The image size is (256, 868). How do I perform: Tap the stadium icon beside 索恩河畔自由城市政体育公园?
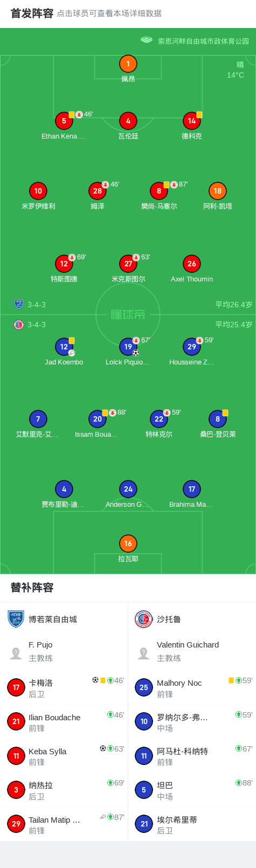tap(147, 40)
